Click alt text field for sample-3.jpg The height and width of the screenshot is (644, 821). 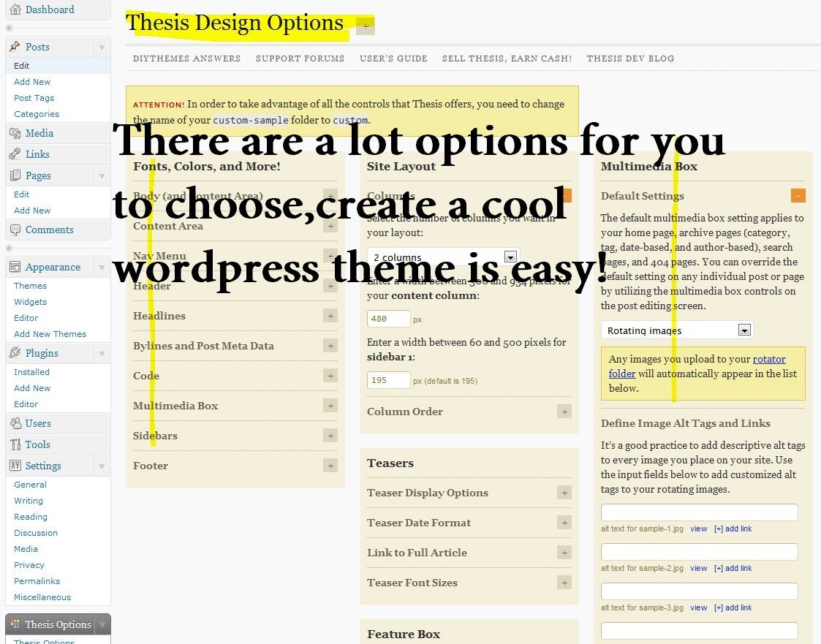(700, 591)
